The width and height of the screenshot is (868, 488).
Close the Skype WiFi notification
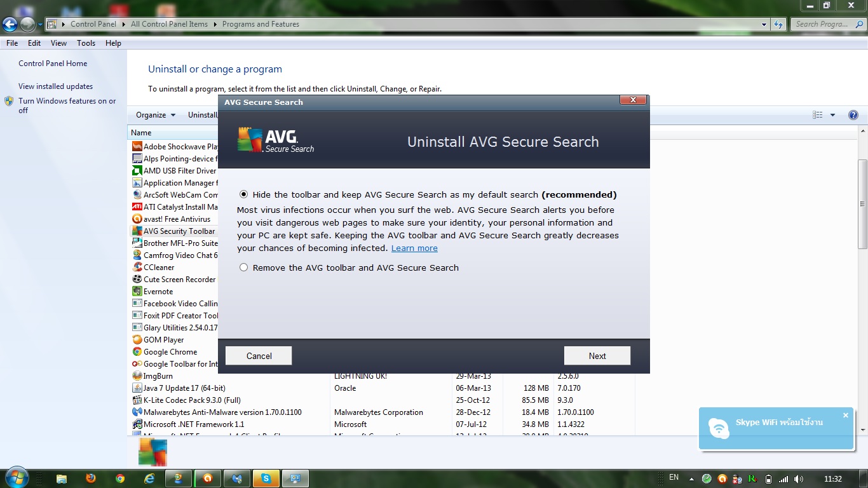(846, 416)
